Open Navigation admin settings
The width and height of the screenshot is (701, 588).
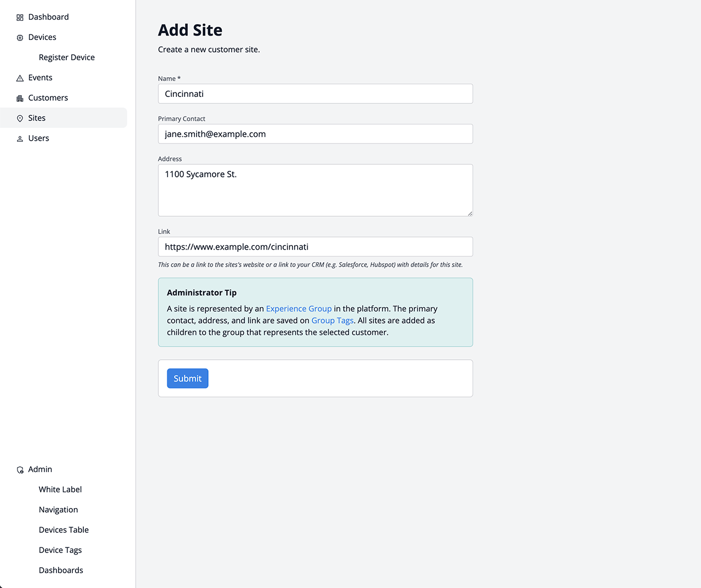(x=58, y=510)
